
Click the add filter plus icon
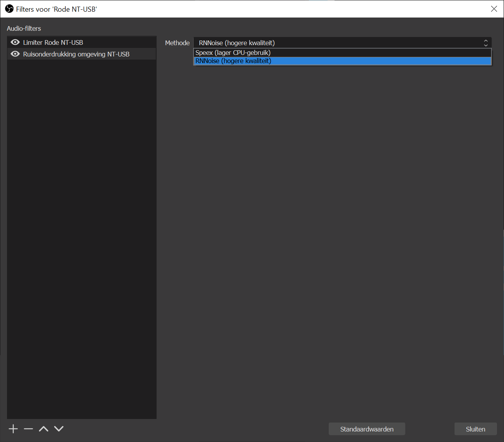(13, 429)
